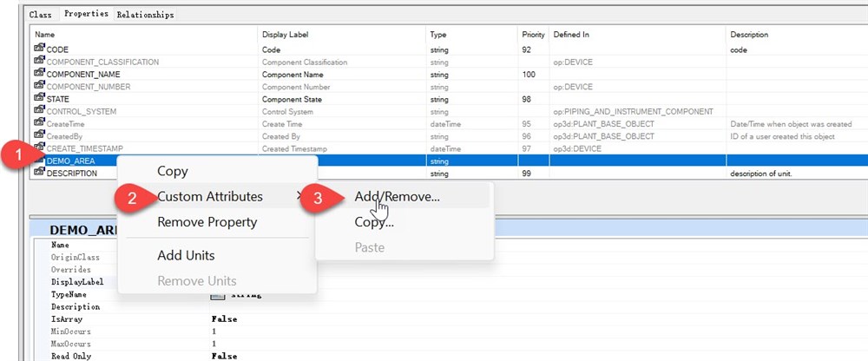Select the STATE property row
This screenshot has width=868, height=361.
tap(450, 99)
